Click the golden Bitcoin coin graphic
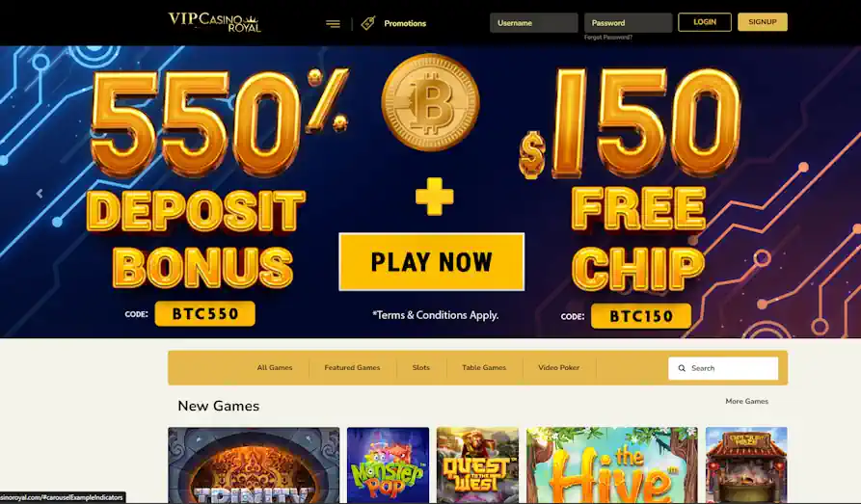 point(430,103)
